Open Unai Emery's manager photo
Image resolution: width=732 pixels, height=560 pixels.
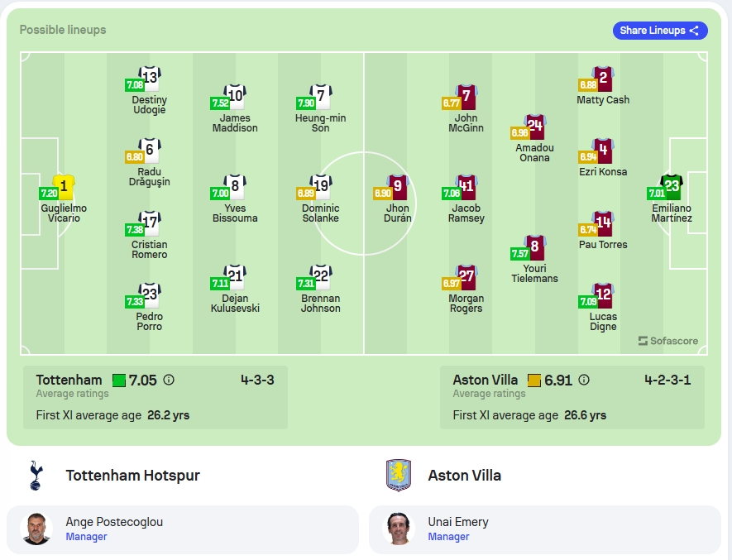[x=398, y=529]
